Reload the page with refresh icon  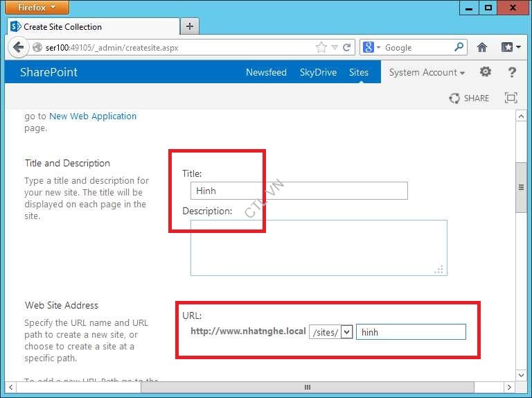[347, 48]
